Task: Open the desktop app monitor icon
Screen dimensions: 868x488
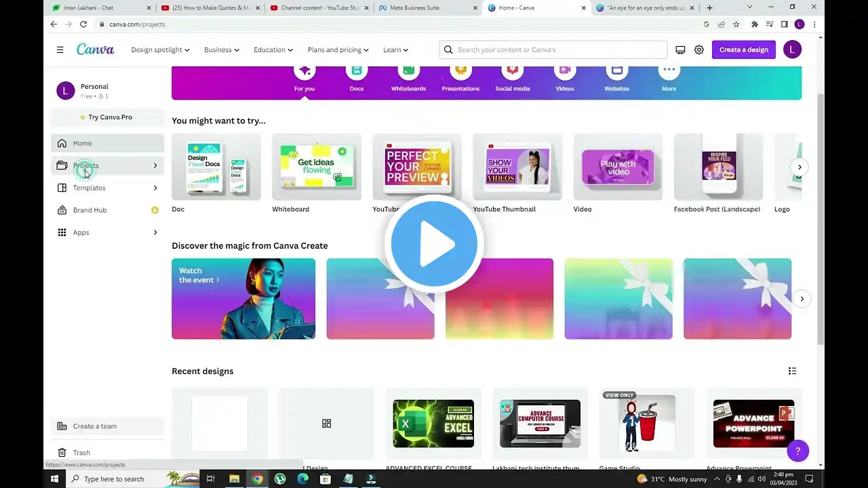Action: coord(680,49)
